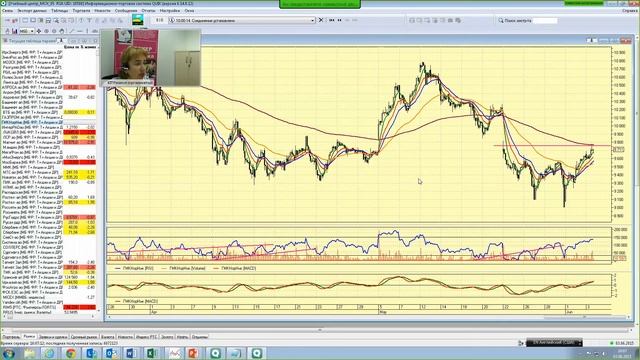Open Word from the taskbar
640x360 pixels.
pos(131,353)
